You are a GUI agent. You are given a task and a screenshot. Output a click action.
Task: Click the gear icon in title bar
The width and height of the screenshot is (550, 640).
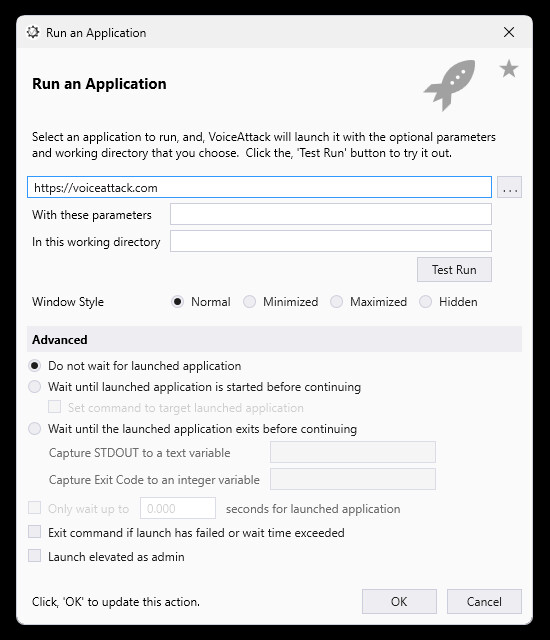(33, 32)
